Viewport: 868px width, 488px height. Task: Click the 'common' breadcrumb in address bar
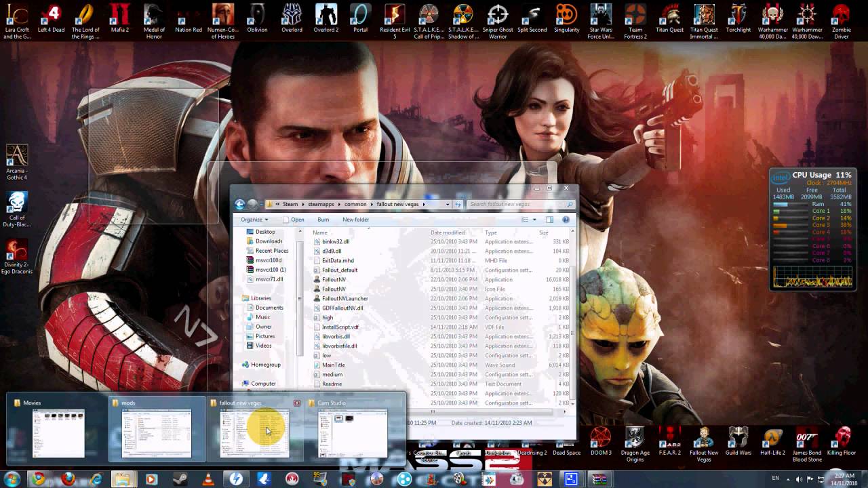coord(355,204)
